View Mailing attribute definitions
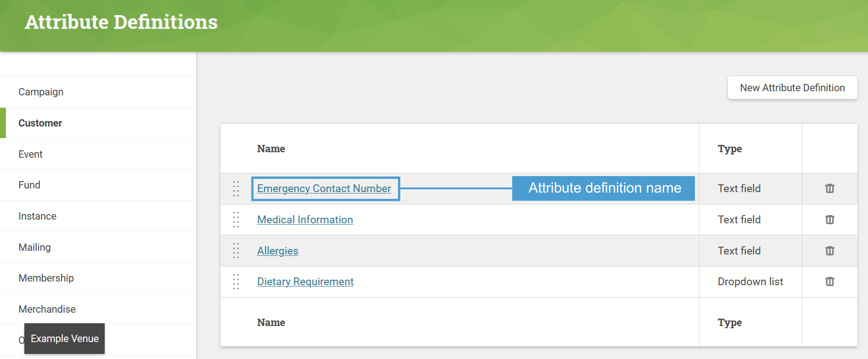Image resolution: width=868 pixels, height=359 pixels. click(34, 247)
